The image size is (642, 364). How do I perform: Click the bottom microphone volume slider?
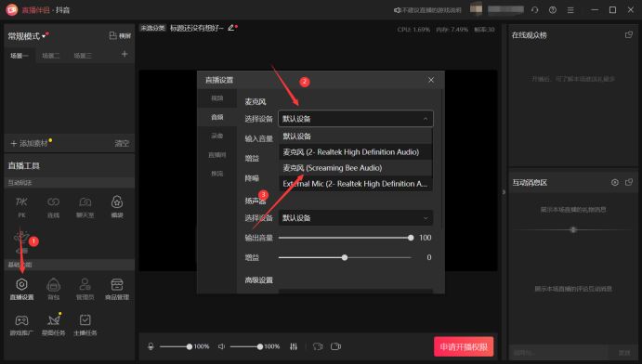click(176, 346)
